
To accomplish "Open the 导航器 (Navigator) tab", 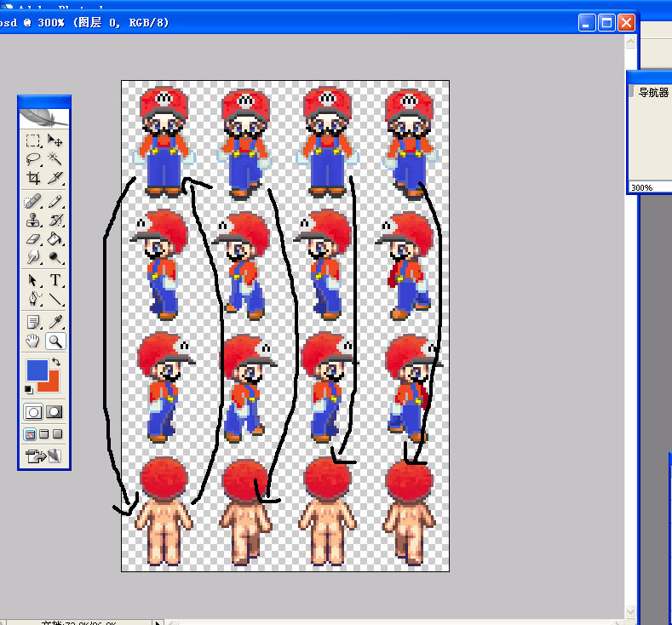I will (653, 93).
